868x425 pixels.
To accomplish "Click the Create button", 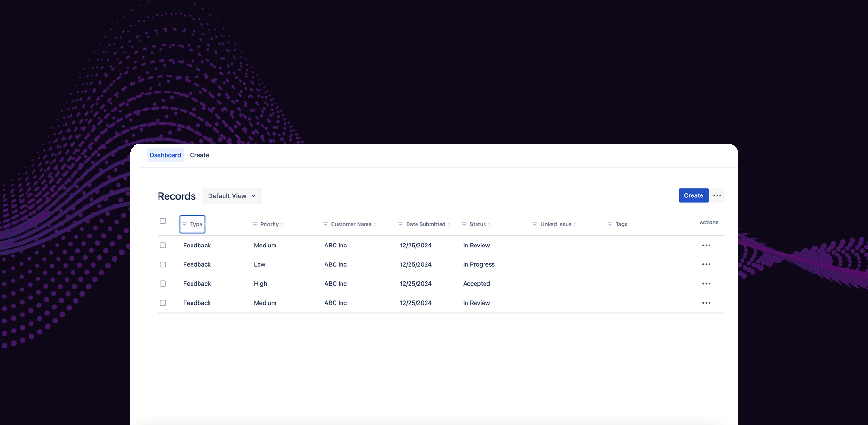I will click(x=693, y=195).
